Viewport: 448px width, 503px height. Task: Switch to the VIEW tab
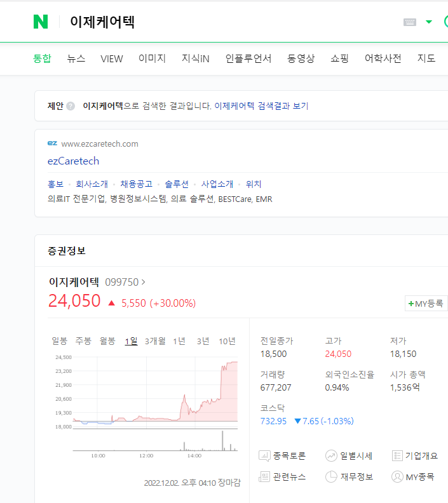click(112, 58)
